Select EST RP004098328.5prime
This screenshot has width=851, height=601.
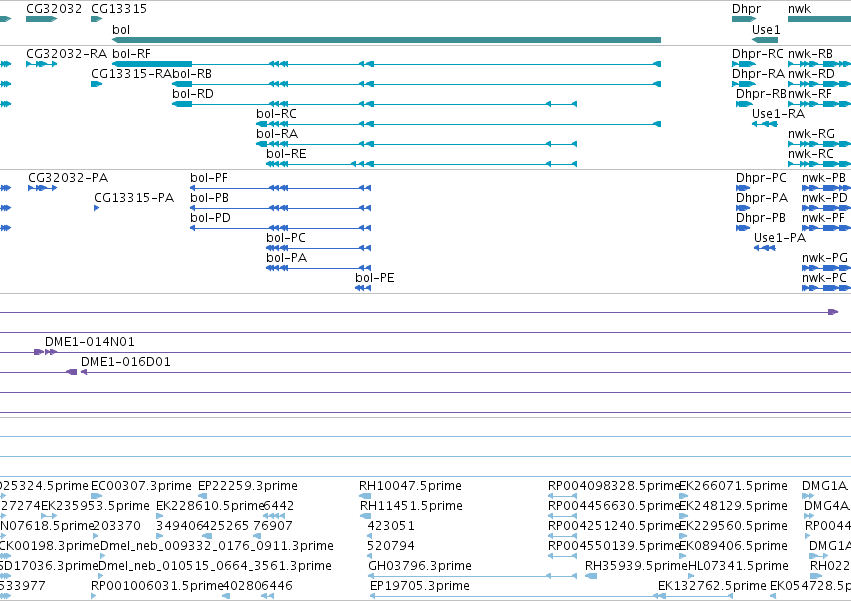click(562, 496)
